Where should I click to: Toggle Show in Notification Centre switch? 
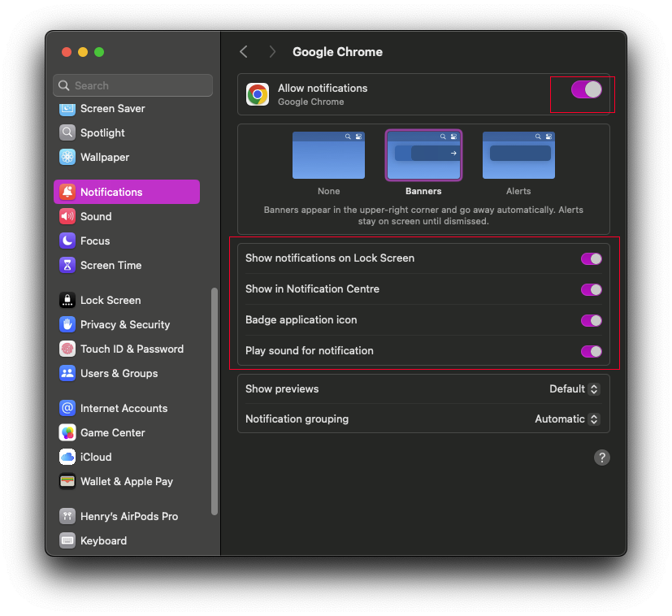[591, 289]
